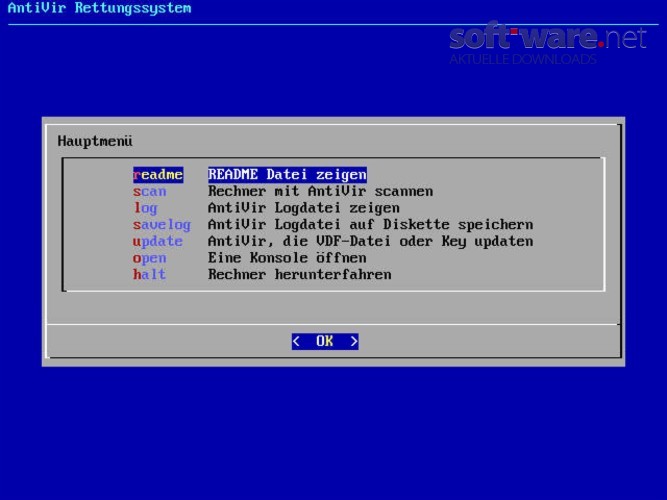
Task: Select the log menu entry
Action: [x=145, y=208]
